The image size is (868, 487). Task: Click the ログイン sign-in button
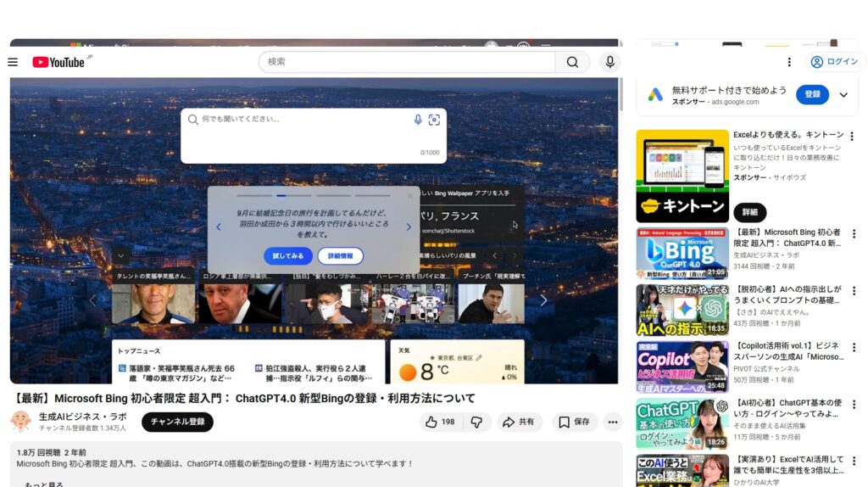tap(835, 62)
